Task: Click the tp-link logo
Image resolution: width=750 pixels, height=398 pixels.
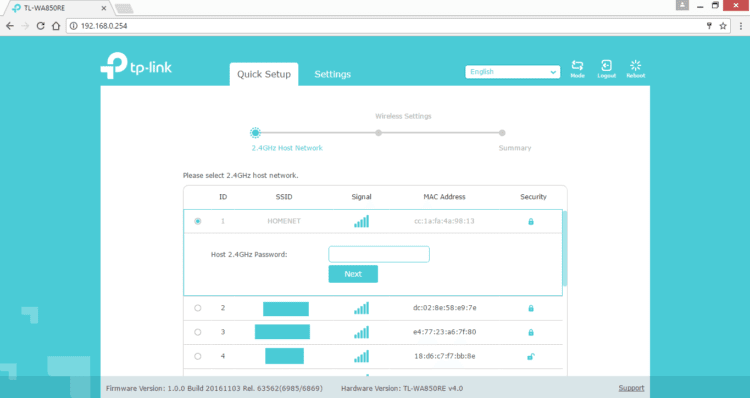Action: pyautogui.click(x=136, y=66)
